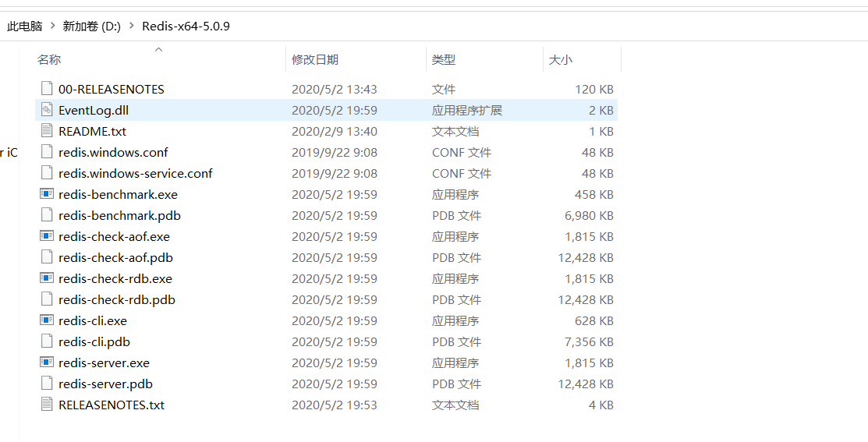
Task: Click the redis-benchmark.pdb file icon
Action: coord(47,214)
